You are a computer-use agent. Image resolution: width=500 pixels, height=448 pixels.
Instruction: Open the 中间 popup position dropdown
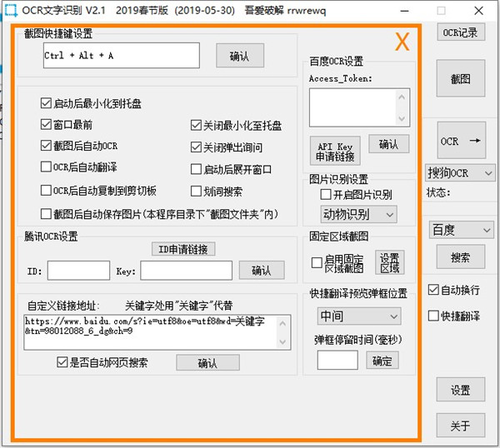359,316
